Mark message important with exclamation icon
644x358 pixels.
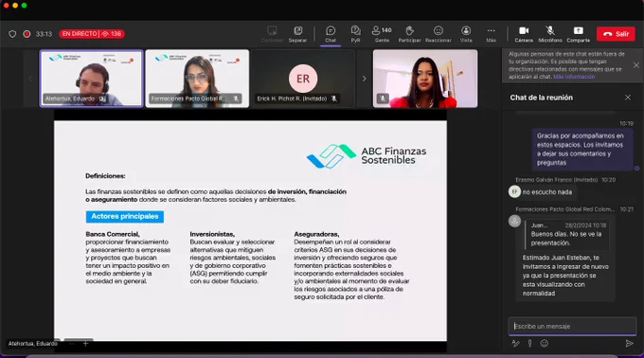529,343
